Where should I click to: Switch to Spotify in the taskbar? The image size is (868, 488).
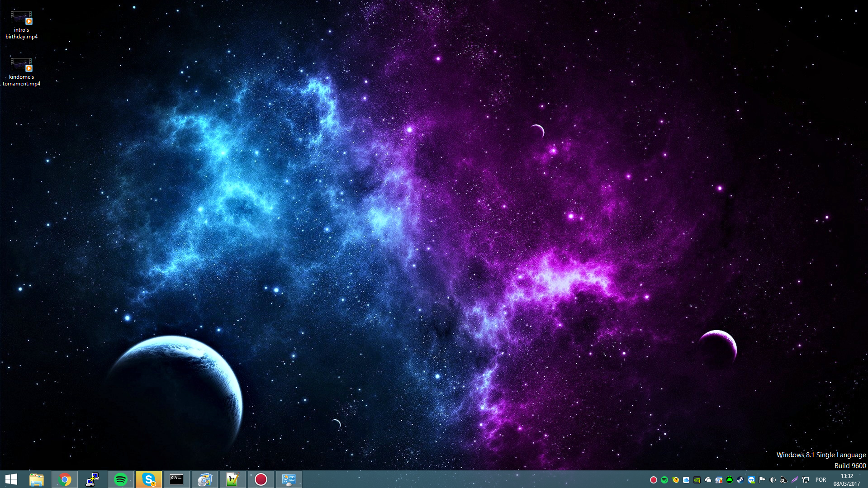click(121, 479)
